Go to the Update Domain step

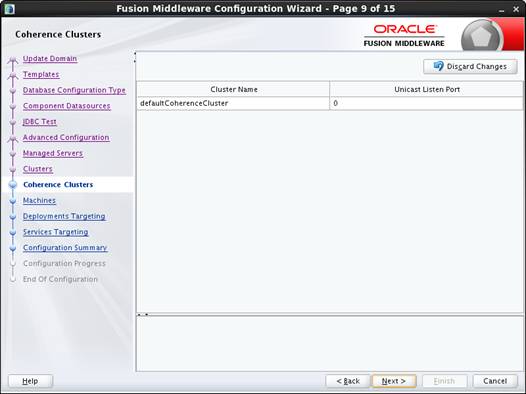[x=50, y=58]
